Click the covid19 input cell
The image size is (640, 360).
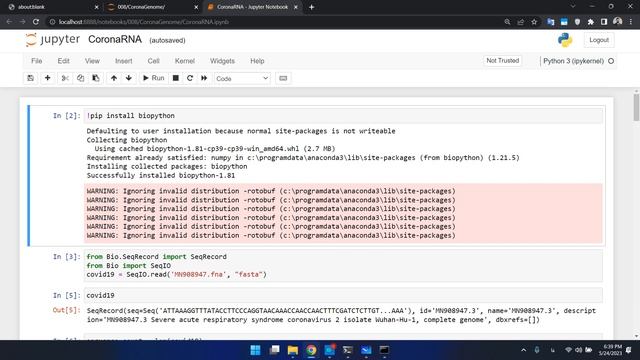point(343,295)
